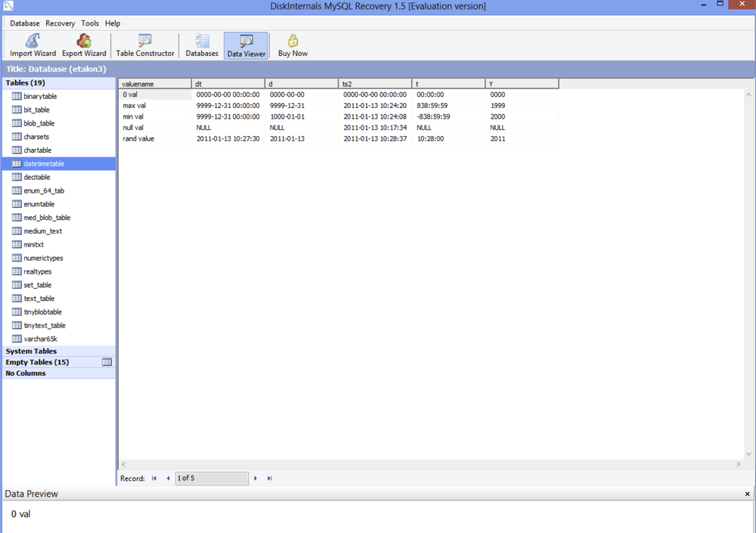Click the '2011-01-13 10:27:30' cell
Image resolution: width=756 pixels, height=533 pixels.
[x=228, y=139]
